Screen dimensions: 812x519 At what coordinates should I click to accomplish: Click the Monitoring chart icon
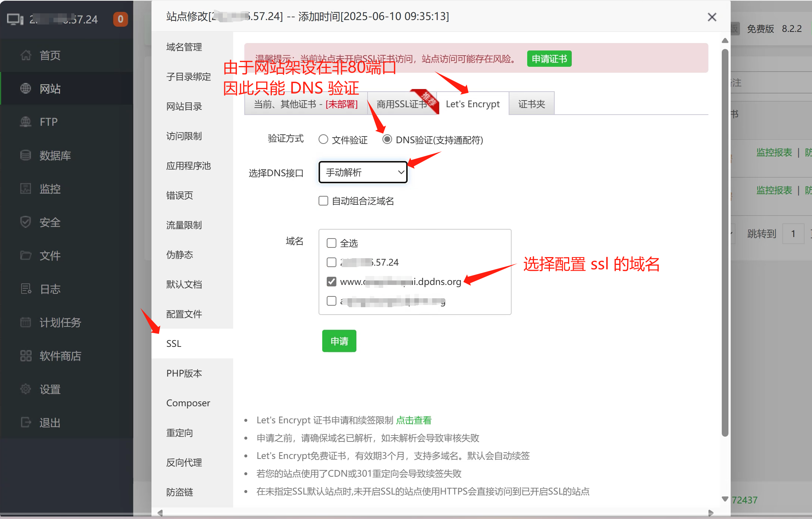(26, 188)
